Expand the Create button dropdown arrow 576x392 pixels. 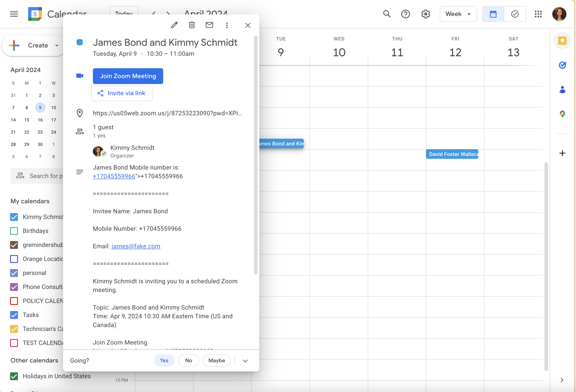pyautogui.click(x=57, y=45)
